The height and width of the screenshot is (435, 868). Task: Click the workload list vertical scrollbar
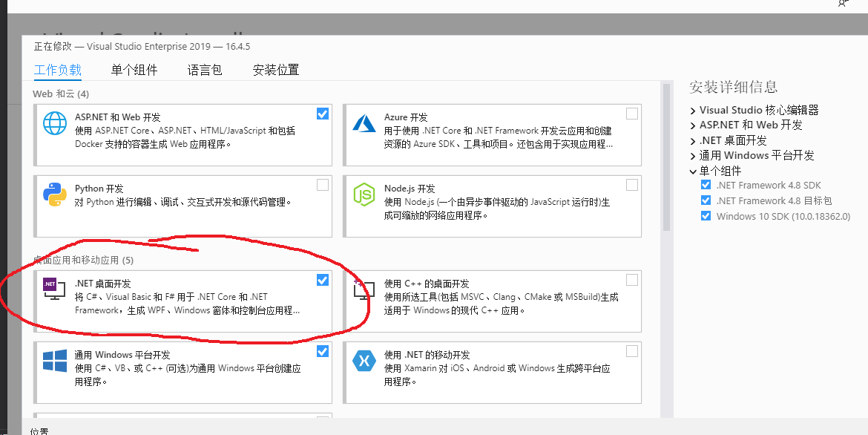(666, 157)
